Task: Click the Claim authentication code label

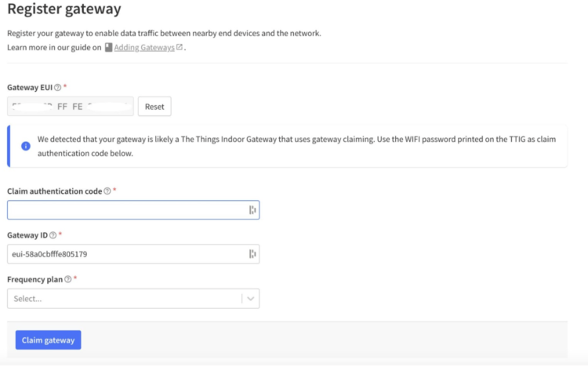Action: pos(54,191)
